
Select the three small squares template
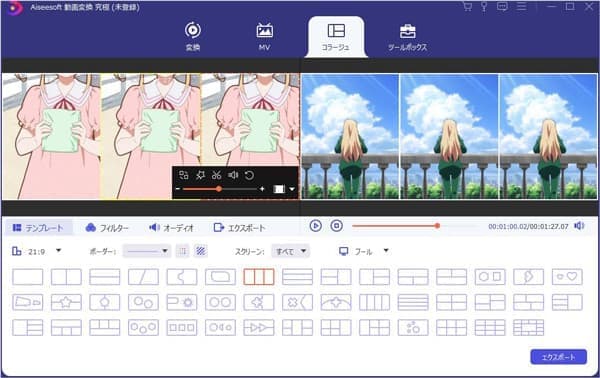182,328
